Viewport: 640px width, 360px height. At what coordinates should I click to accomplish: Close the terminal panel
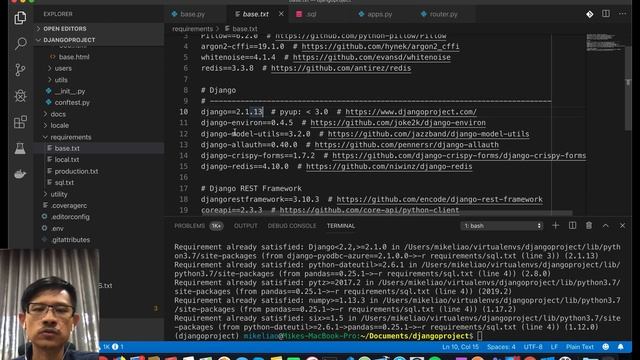[622, 225]
